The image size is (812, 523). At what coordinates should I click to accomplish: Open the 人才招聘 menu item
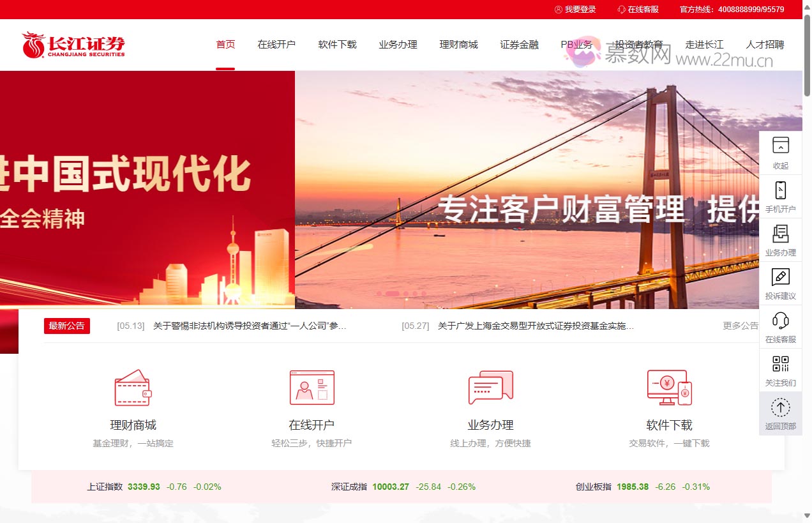(x=765, y=45)
